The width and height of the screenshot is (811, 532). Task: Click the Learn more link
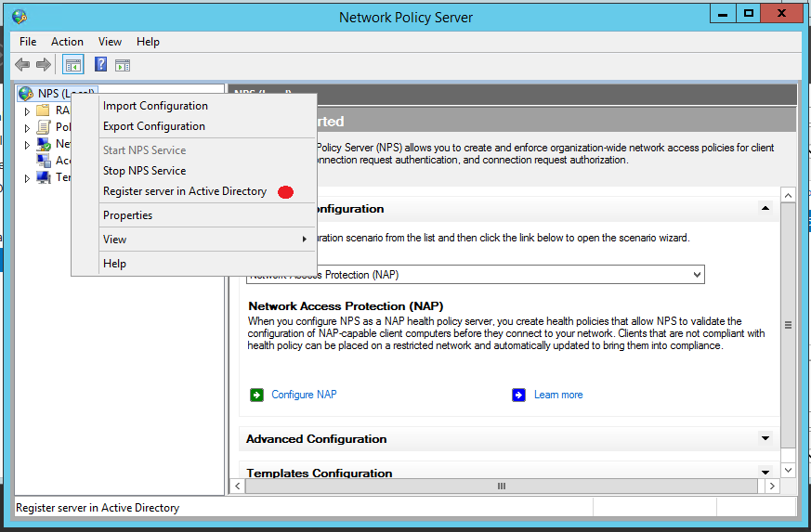[558, 395]
